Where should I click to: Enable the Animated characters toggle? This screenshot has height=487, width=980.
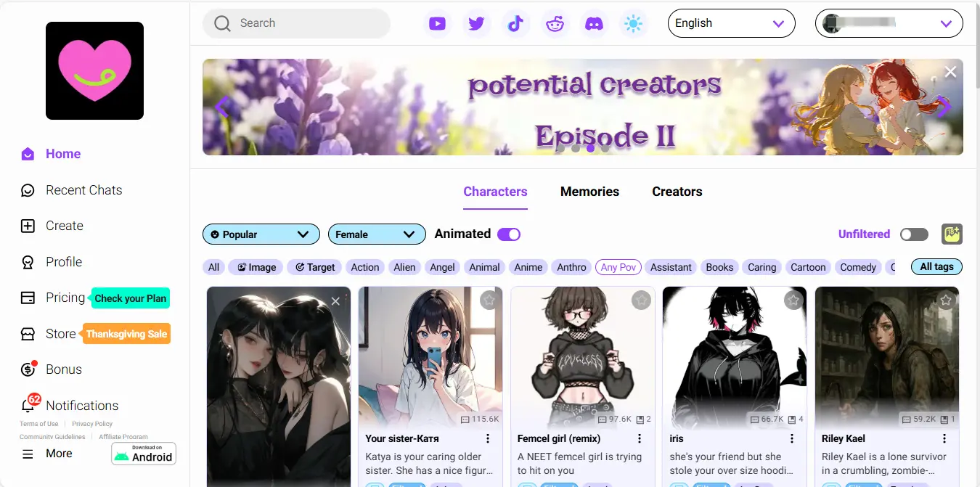tap(508, 234)
